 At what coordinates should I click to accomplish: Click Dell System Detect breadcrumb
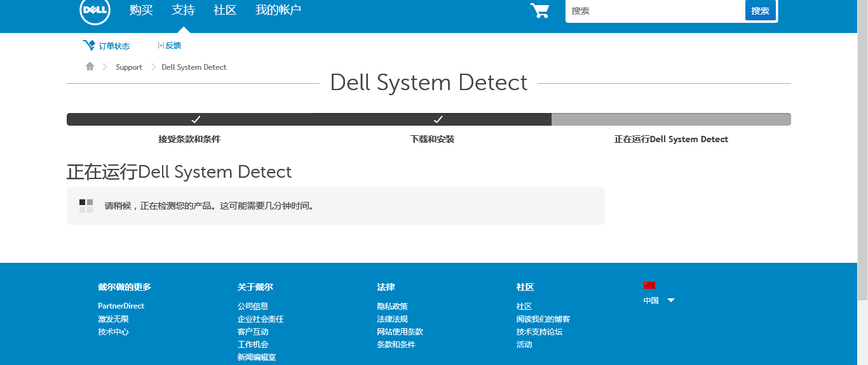[x=194, y=67]
